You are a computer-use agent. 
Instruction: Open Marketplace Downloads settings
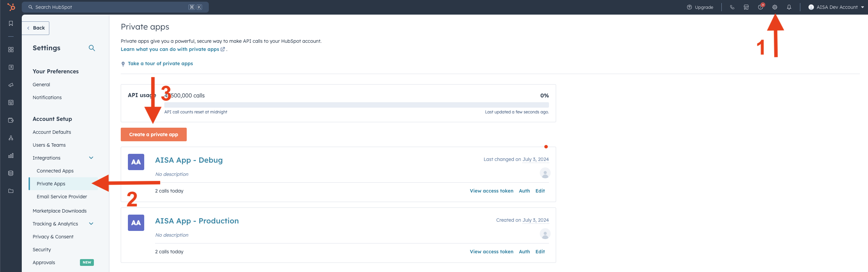tap(60, 211)
